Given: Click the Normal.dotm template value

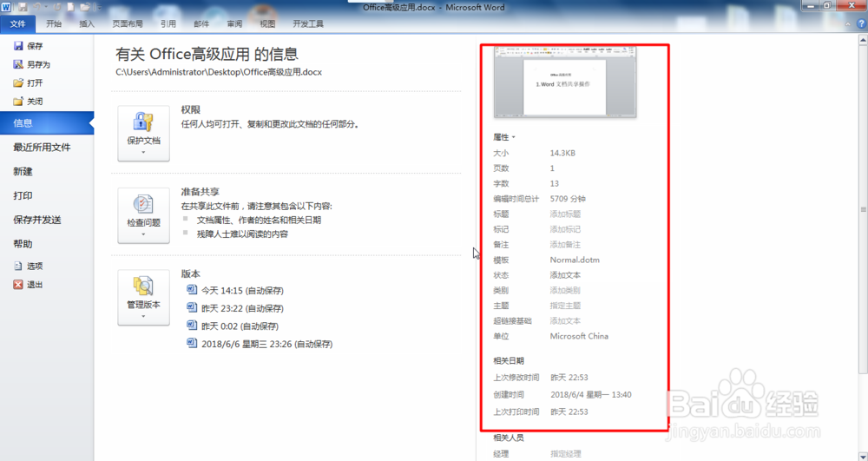Looking at the screenshot, I should [575, 260].
